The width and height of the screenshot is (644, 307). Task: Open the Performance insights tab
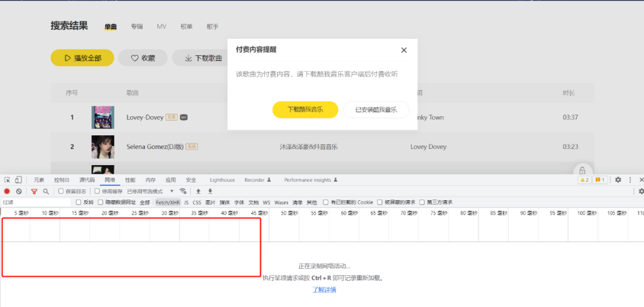click(311, 180)
